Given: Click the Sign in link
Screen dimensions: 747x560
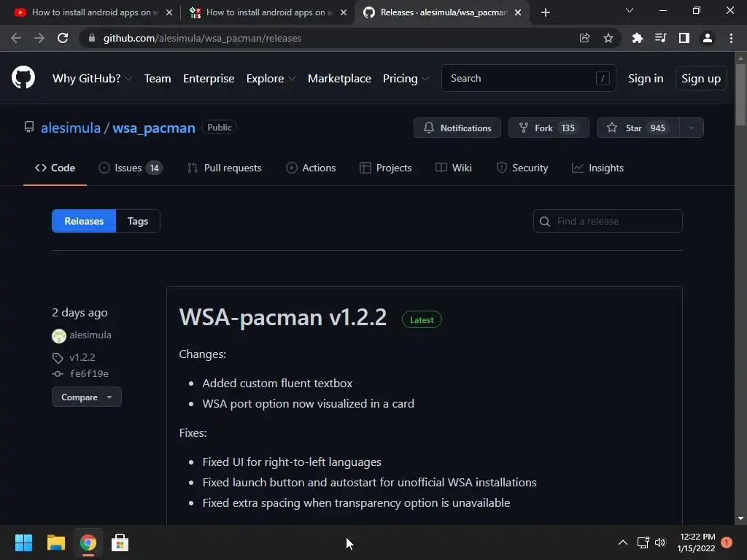Looking at the screenshot, I should (x=646, y=79).
